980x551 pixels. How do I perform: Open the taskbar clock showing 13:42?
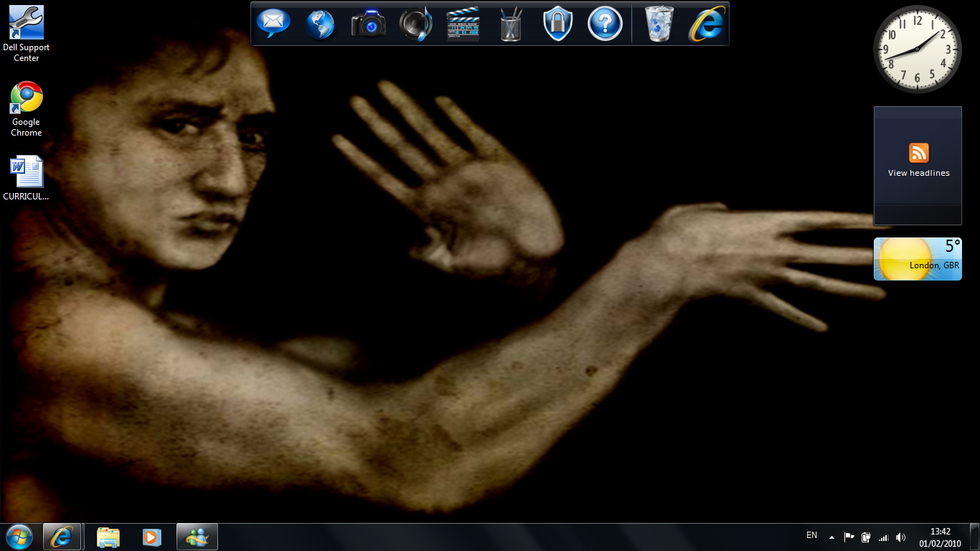pos(940,537)
